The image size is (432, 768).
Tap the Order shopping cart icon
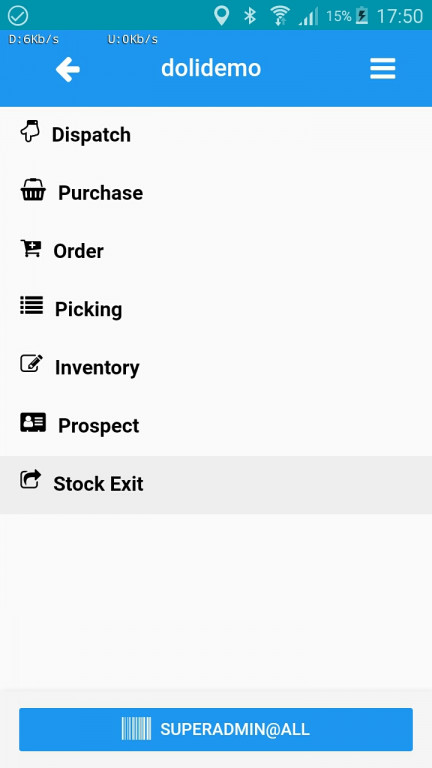[31, 248]
